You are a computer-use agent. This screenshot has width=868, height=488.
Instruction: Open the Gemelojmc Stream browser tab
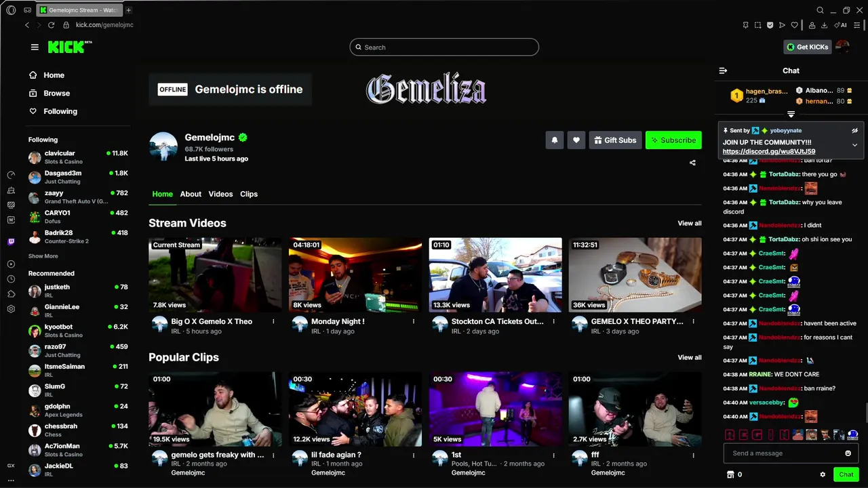(80, 10)
